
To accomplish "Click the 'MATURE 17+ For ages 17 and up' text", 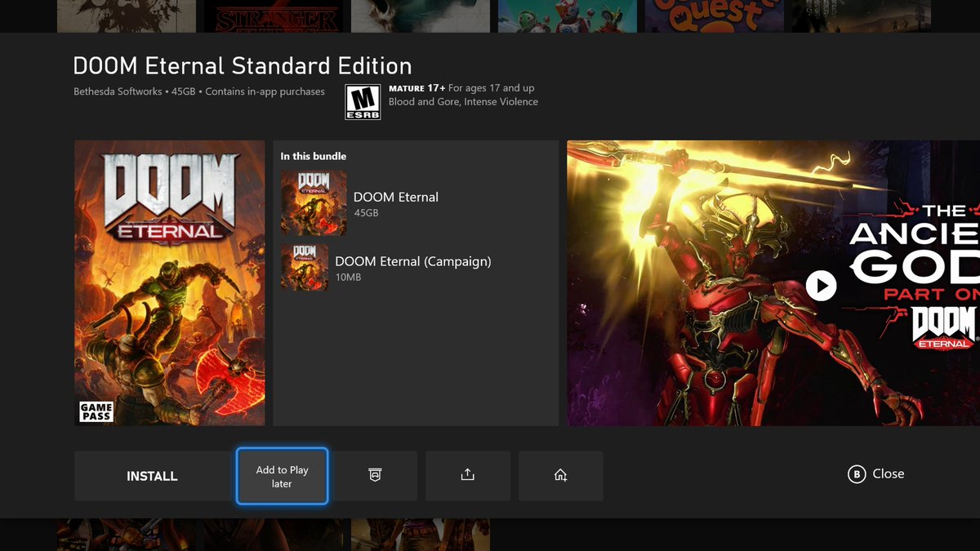I will pos(462,88).
